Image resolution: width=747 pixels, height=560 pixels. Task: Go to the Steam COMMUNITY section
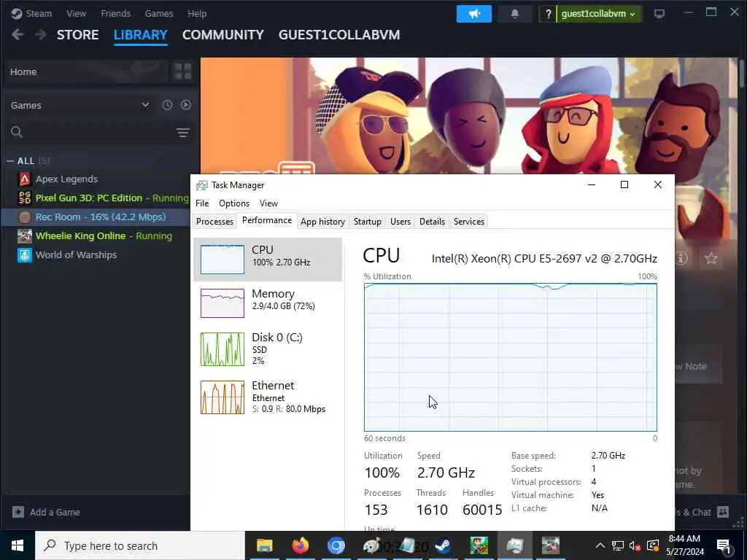tap(223, 35)
